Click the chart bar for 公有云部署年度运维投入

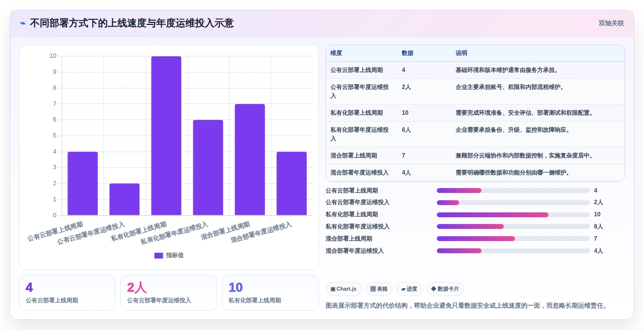(124, 199)
